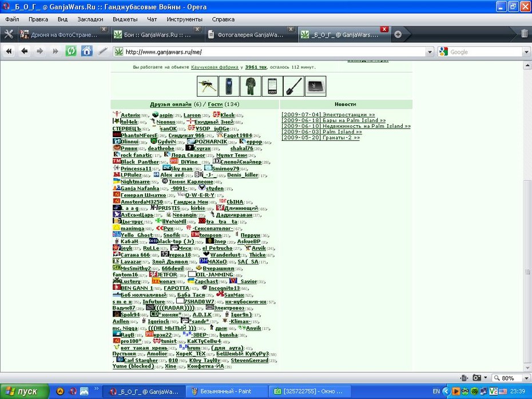Viewport: 532px width, 399px height.
Task: Open the laptop equipment icon
Action: [315, 86]
